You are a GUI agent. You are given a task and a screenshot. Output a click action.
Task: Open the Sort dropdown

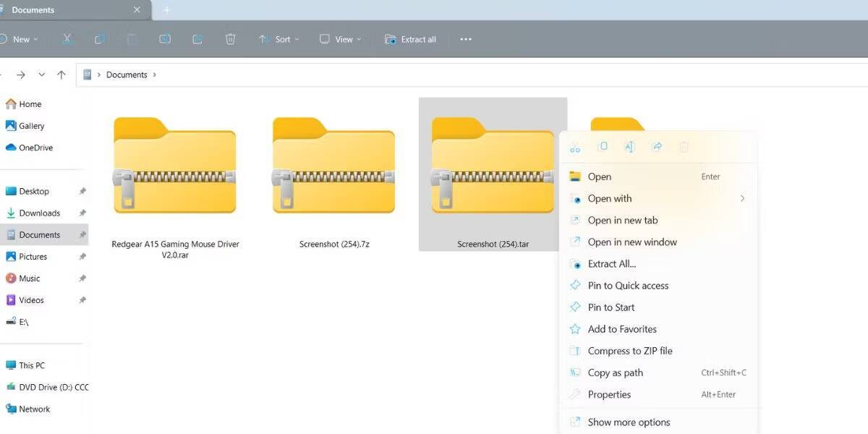tap(279, 38)
